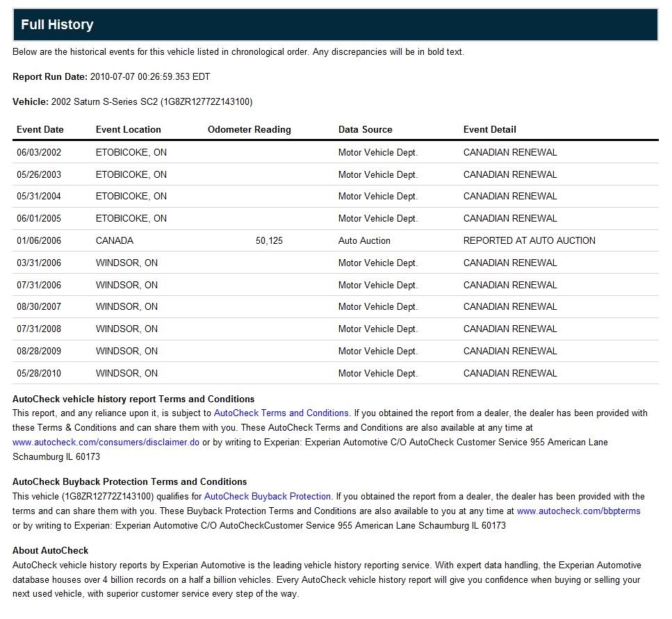The width and height of the screenshot is (672, 619).
Task: Select the Odometer Reading column header
Action: point(249,129)
